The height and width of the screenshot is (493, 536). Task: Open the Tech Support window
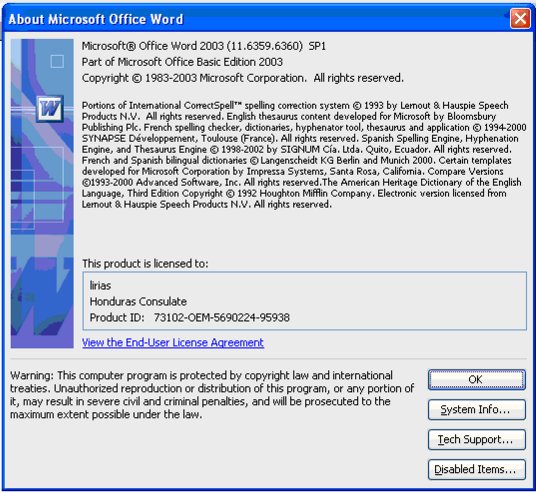(x=477, y=439)
